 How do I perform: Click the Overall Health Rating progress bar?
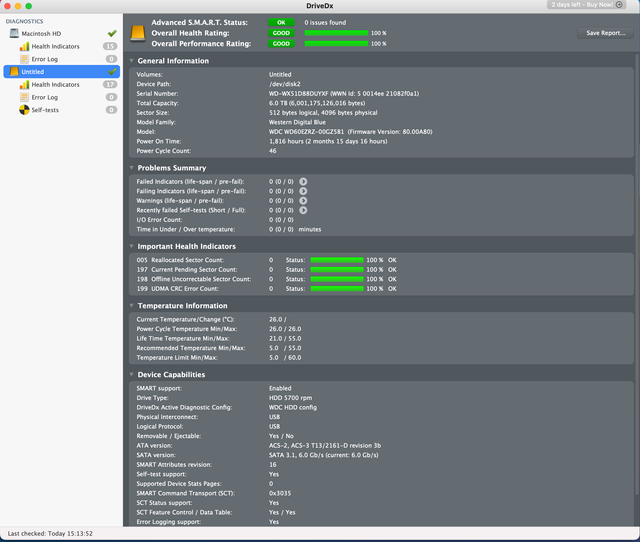point(336,33)
